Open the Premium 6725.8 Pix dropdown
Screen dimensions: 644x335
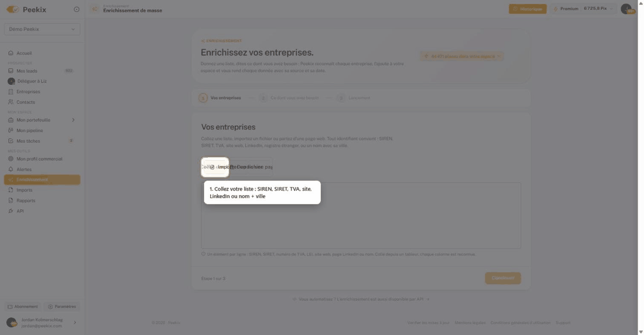point(583,9)
